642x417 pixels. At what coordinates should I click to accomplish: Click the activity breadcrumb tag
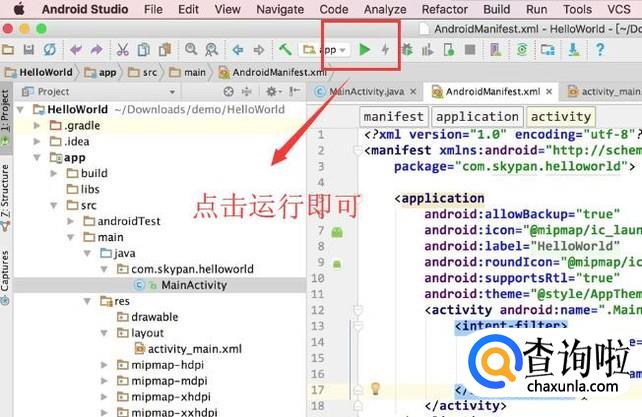pos(561,117)
